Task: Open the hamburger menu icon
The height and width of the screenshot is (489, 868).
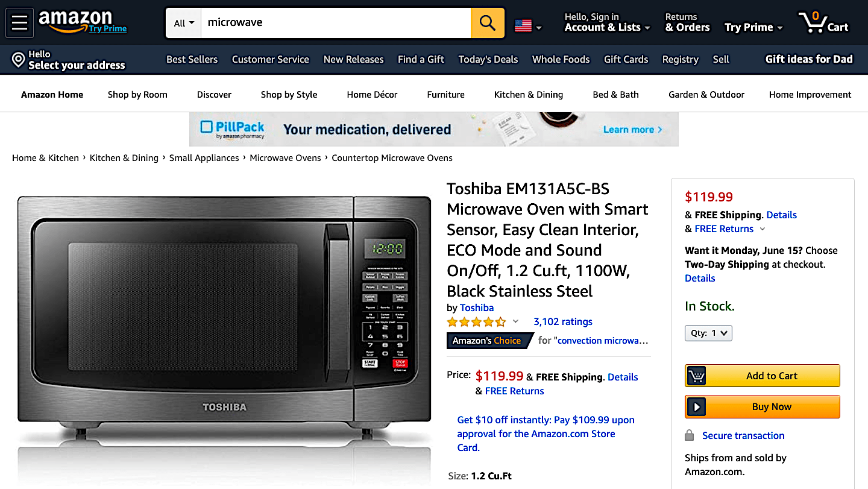Action: click(19, 23)
